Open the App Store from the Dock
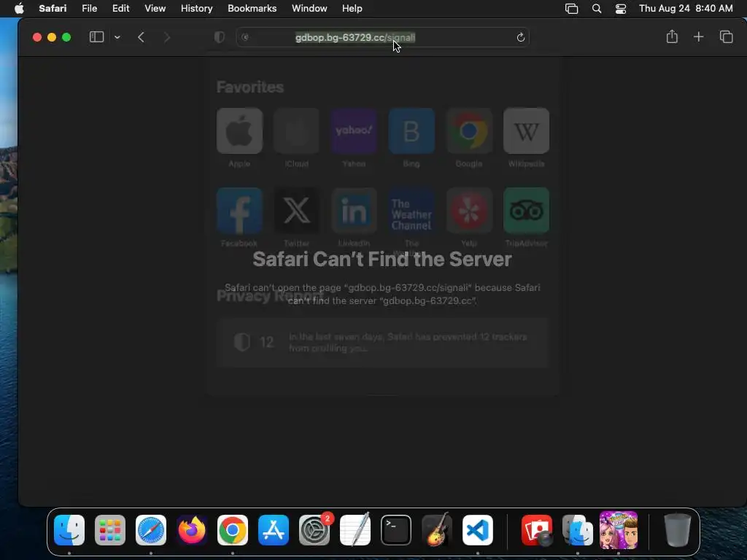Viewport: 747px width, 560px height. coord(274,530)
